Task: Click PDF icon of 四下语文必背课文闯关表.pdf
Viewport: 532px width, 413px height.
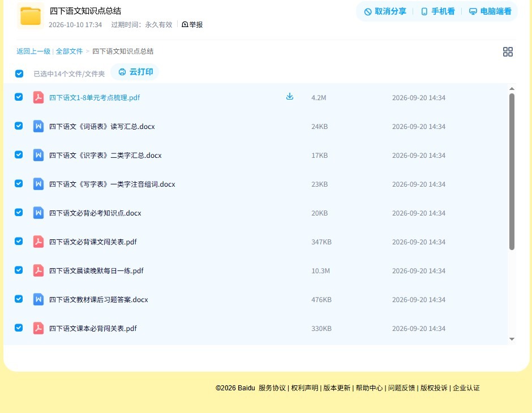Action: tap(38, 242)
